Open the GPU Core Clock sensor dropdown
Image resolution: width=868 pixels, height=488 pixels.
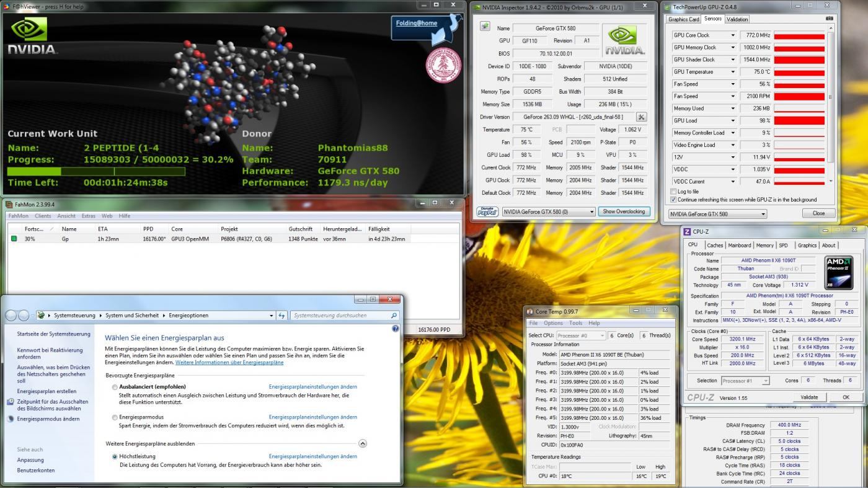click(733, 35)
